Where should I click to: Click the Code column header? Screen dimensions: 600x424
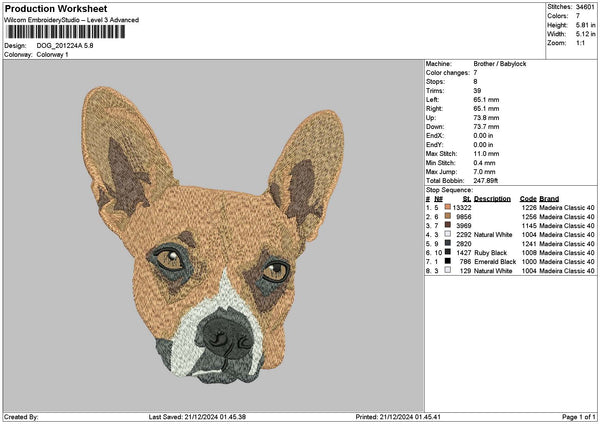[x=528, y=198]
